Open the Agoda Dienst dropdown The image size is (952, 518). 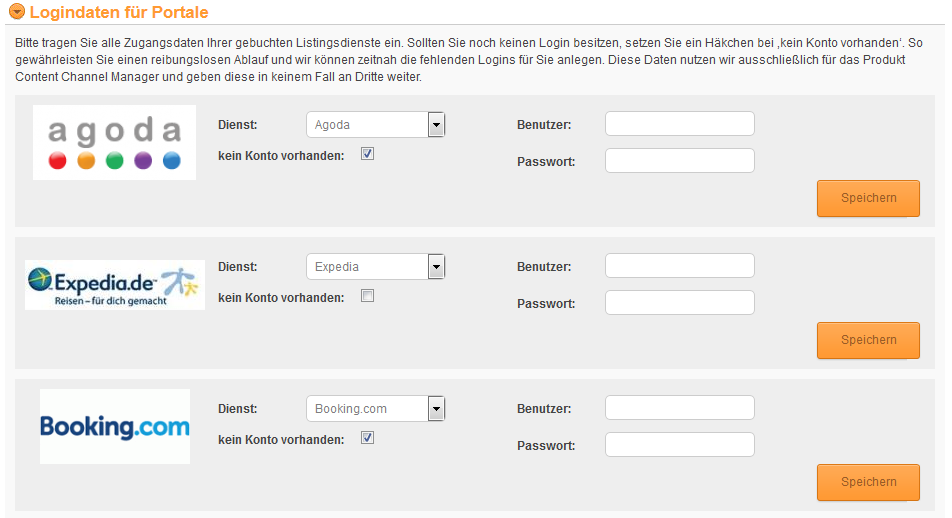coord(376,124)
